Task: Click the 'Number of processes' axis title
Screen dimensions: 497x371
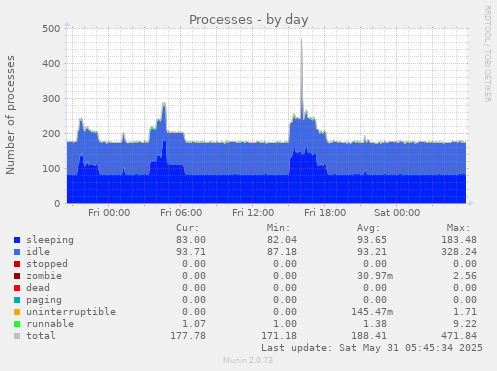Action: click(x=11, y=115)
